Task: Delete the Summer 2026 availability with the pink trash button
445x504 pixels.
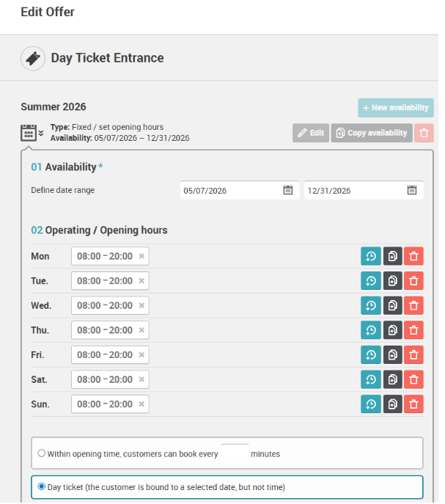Action: click(424, 133)
